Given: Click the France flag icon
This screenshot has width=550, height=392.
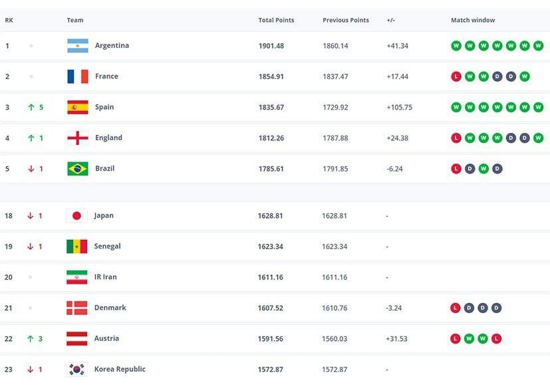Looking at the screenshot, I should (77, 76).
